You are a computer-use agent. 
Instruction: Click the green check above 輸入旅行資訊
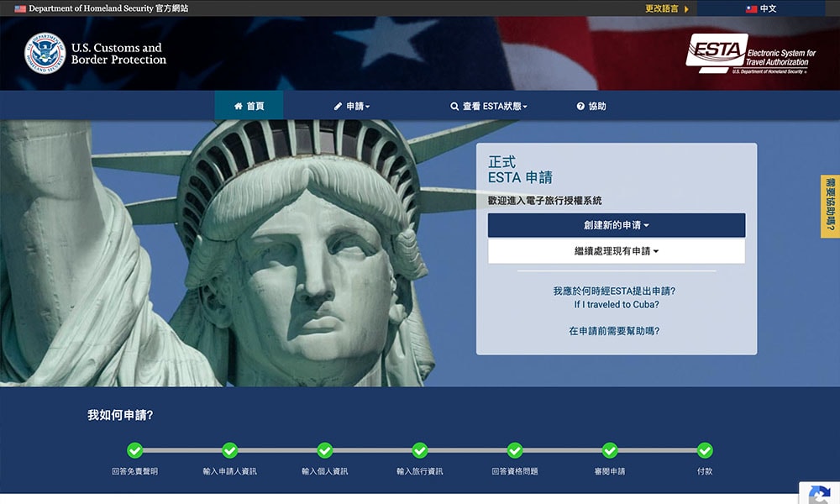coord(420,450)
